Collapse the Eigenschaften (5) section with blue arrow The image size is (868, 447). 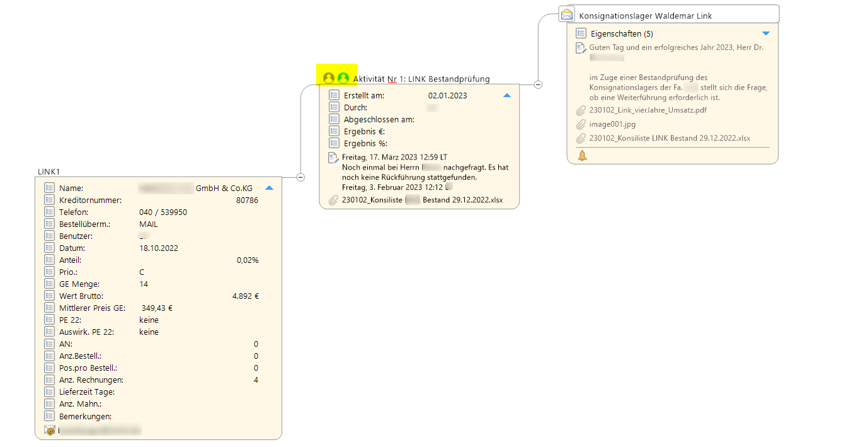[766, 33]
